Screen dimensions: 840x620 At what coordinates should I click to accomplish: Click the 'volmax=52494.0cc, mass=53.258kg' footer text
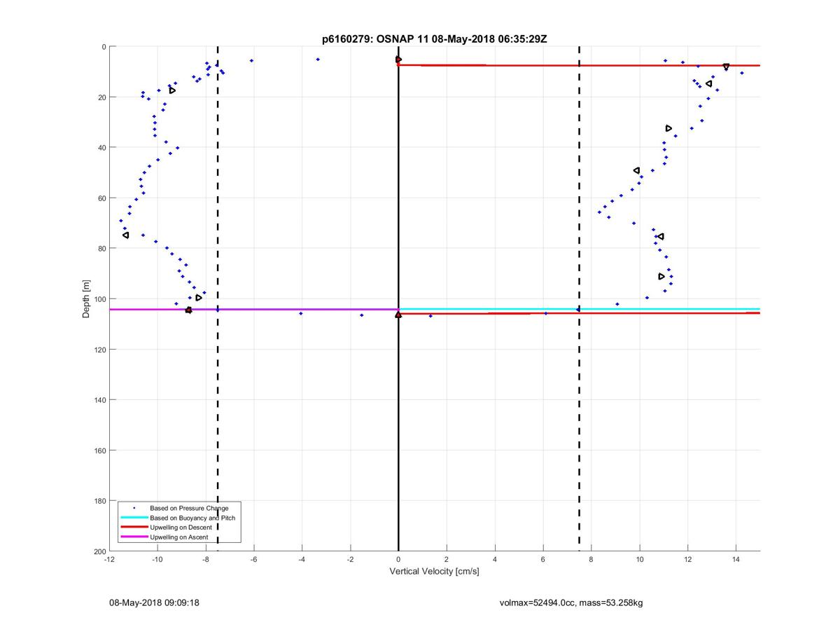tap(570, 602)
